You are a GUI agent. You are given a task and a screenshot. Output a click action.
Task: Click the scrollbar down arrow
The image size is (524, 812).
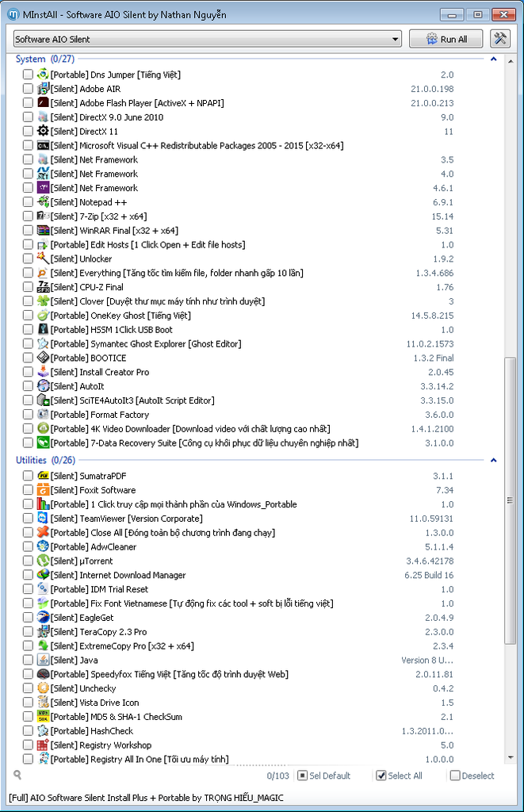[x=511, y=757]
